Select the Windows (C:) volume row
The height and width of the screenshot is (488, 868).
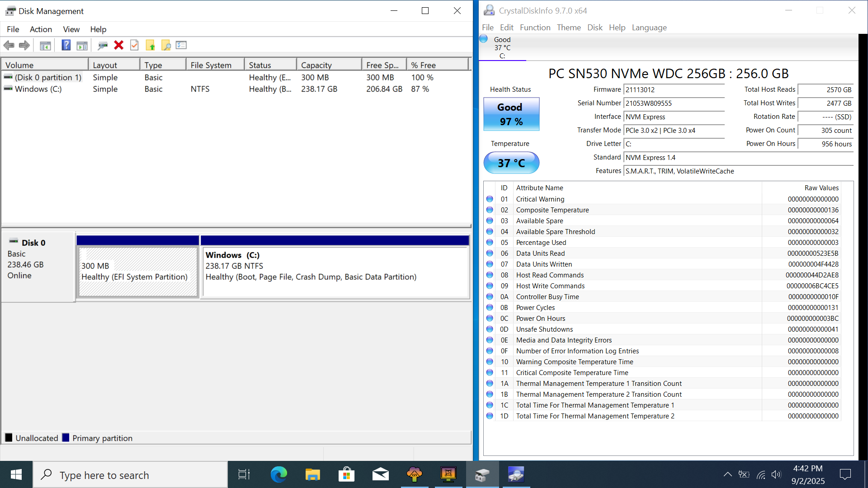click(x=235, y=89)
